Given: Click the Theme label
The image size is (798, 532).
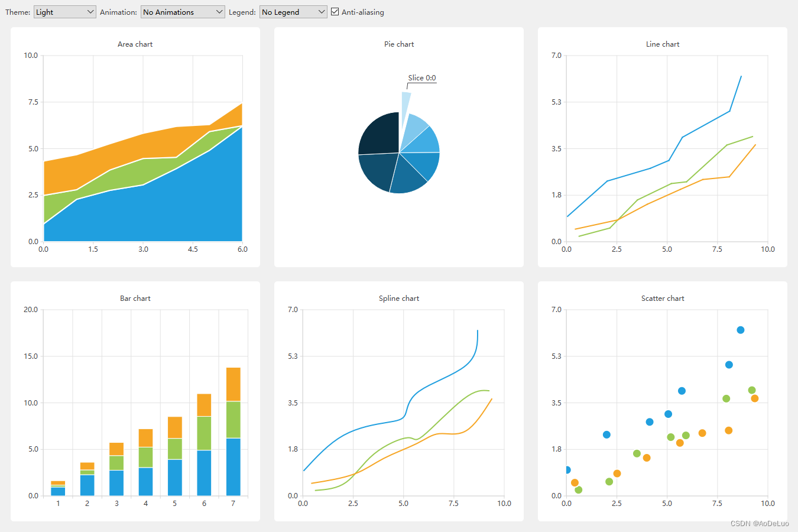Looking at the screenshot, I should click(18, 12).
